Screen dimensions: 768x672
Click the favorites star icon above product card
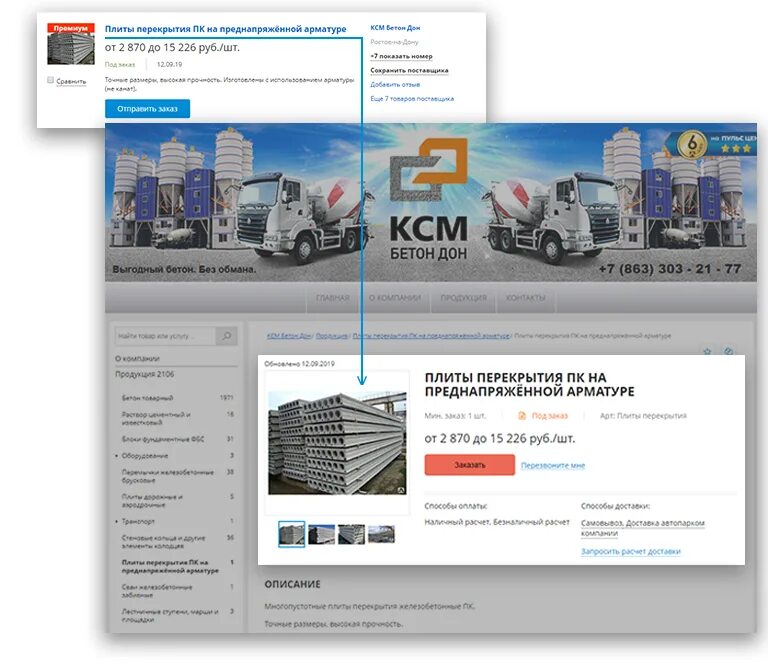pos(707,351)
